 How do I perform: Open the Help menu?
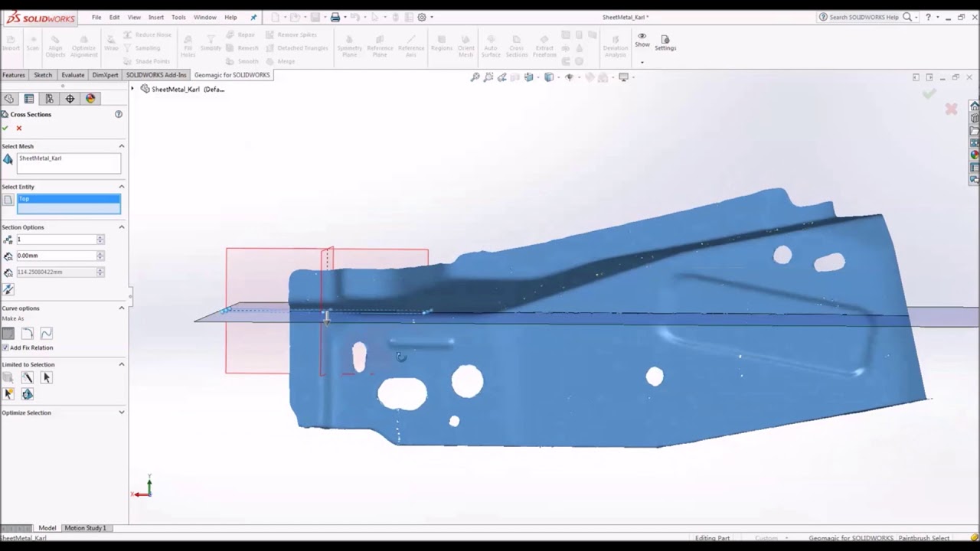click(230, 17)
